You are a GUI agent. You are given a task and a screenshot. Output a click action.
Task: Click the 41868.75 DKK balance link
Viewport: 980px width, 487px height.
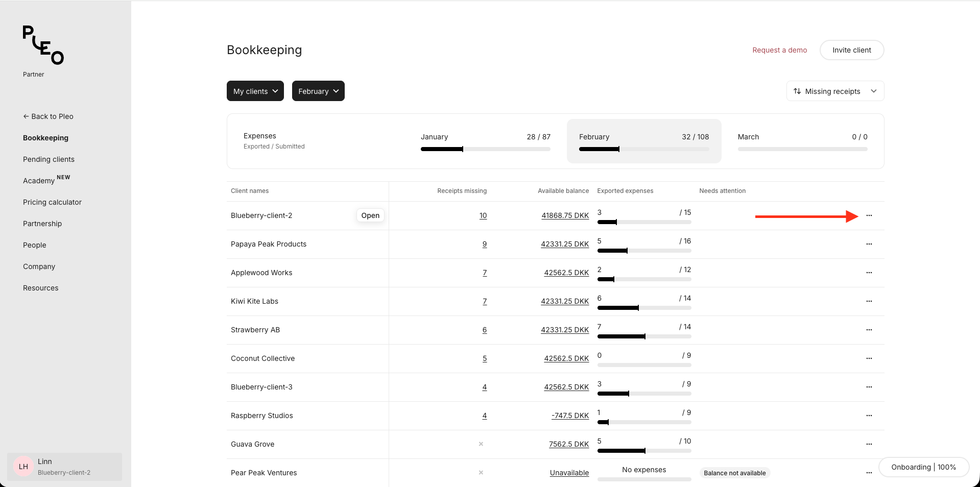coord(565,215)
